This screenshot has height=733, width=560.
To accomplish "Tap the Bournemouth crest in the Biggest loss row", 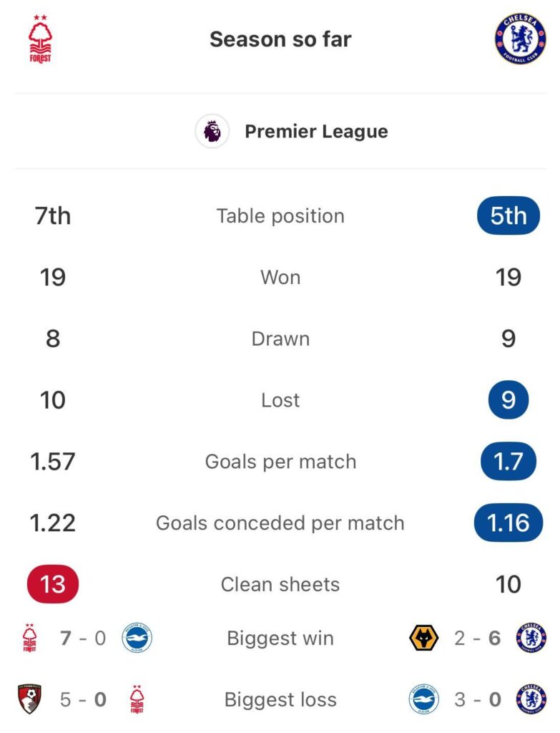I will (x=30, y=699).
